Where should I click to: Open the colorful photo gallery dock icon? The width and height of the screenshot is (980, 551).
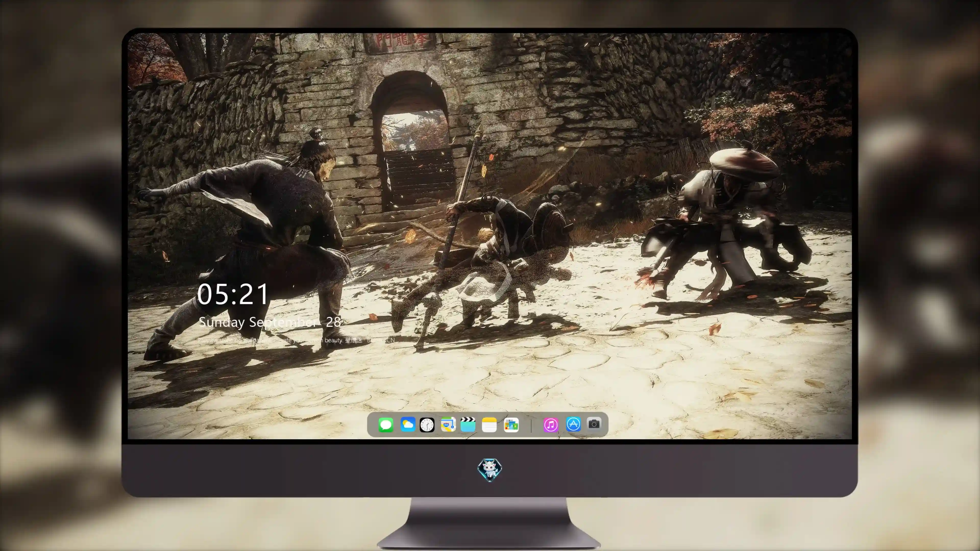coord(511,425)
